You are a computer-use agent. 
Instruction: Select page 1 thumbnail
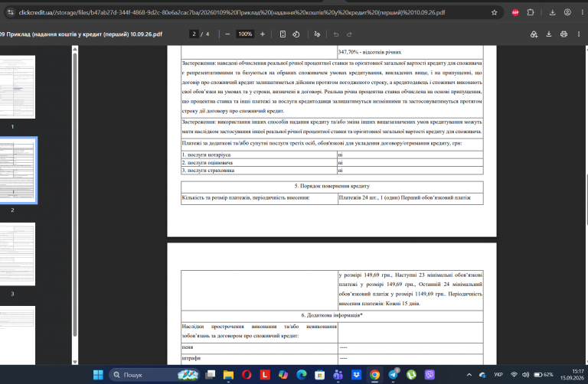point(17,87)
